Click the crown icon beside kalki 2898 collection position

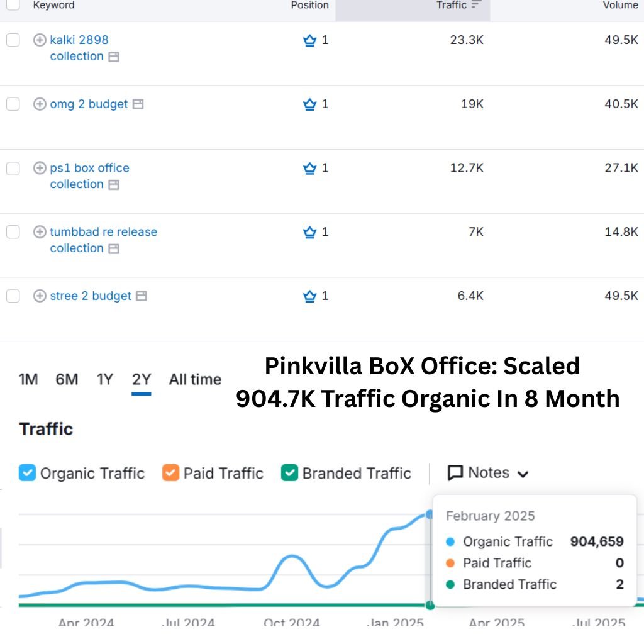click(309, 40)
